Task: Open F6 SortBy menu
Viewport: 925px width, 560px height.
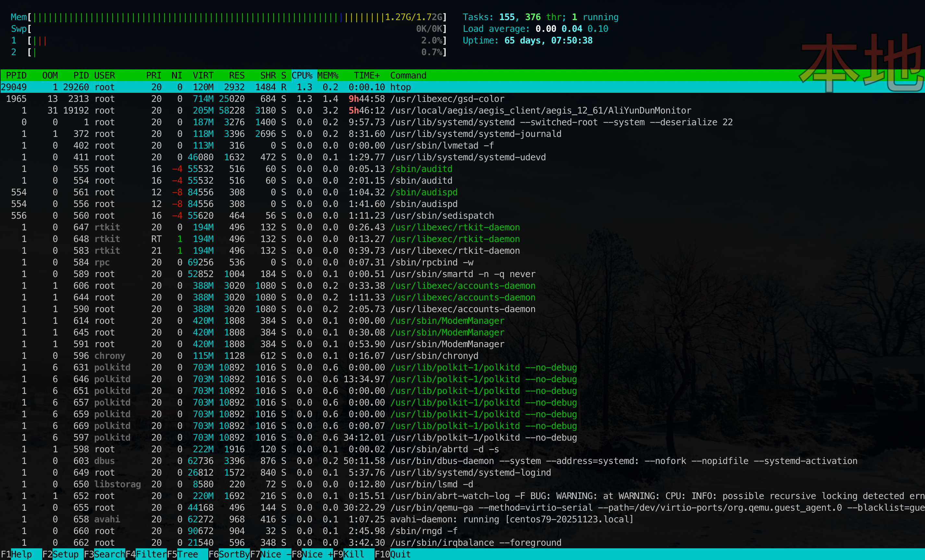Action: point(229,554)
